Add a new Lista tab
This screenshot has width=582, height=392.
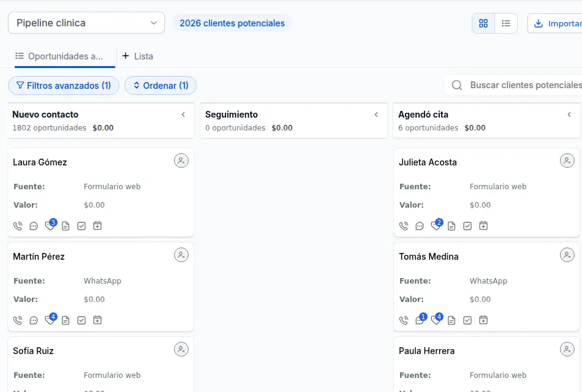138,56
